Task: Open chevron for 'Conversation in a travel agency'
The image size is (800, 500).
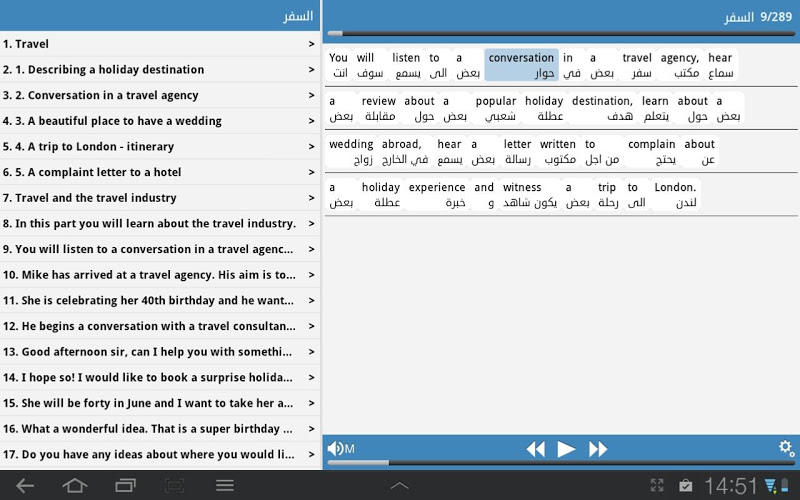Action: (311, 95)
